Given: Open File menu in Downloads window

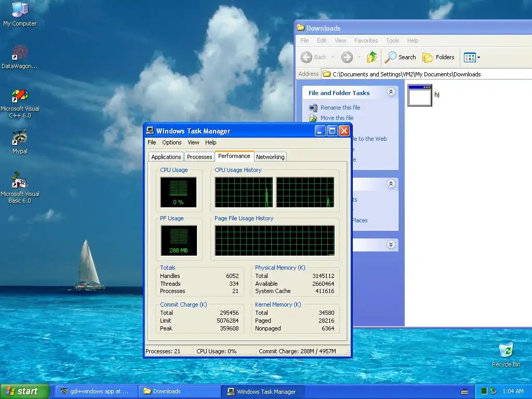Looking at the screenshot, I should (x=304, y=41).
